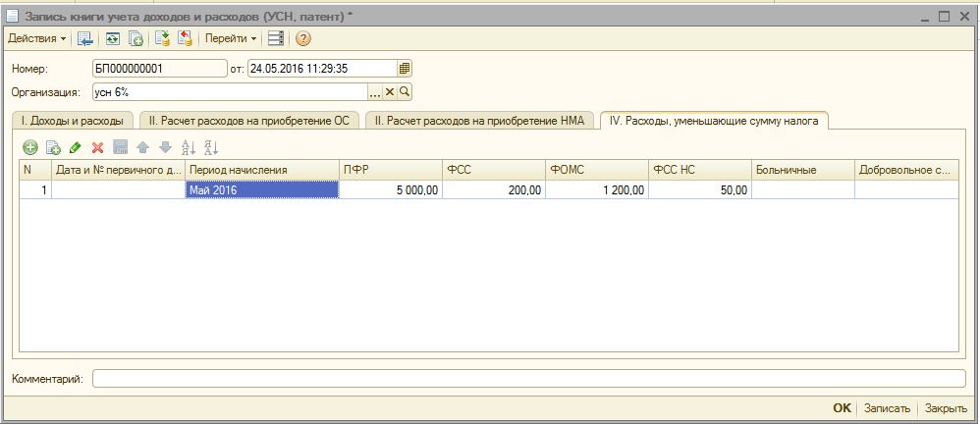This screenshot has height=425, width=980.
Task: Click the post document icon with green arrow
Action: pyautogui.click(x=162, y=38)
